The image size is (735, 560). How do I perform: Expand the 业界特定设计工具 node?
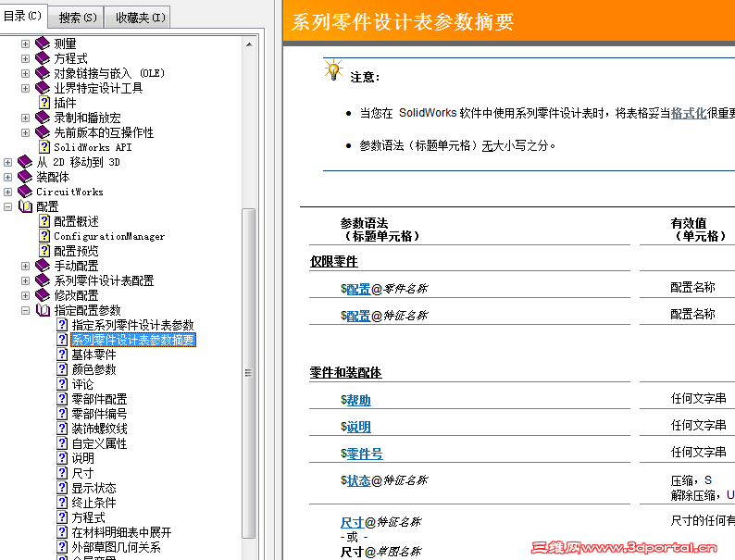tap(25, 88)
